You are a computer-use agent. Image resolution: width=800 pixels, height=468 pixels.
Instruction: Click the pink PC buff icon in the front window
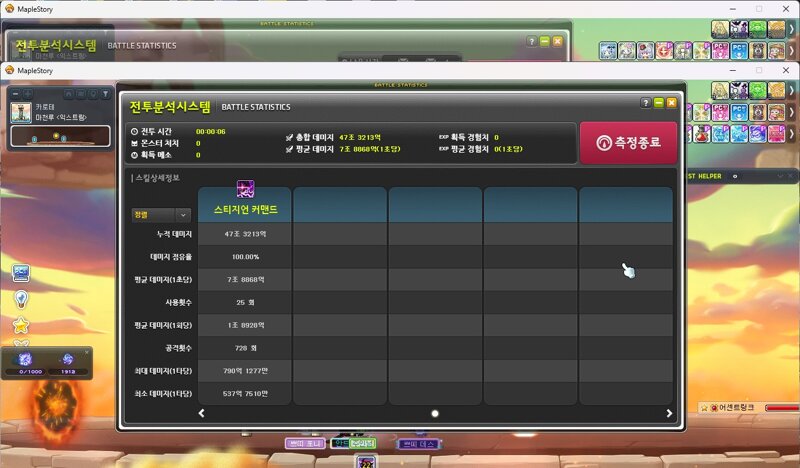(x=720, y=112)
